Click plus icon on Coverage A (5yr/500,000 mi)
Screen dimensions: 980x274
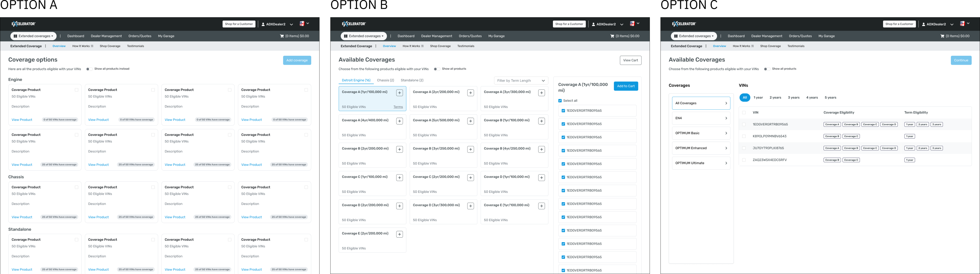click(471, 121)
